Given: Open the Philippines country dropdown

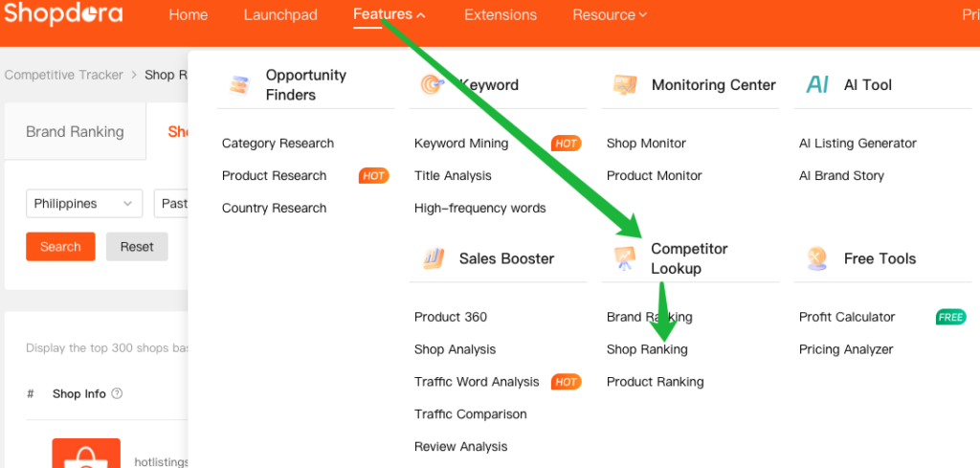Looking at the screenshot, I should 83,204.
